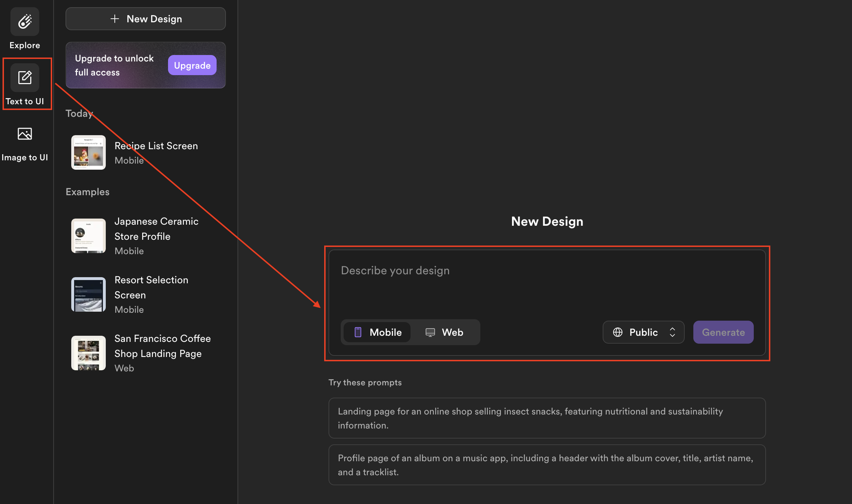Click the globe icon beside Public
852x504 pixels.
point(618,332)
